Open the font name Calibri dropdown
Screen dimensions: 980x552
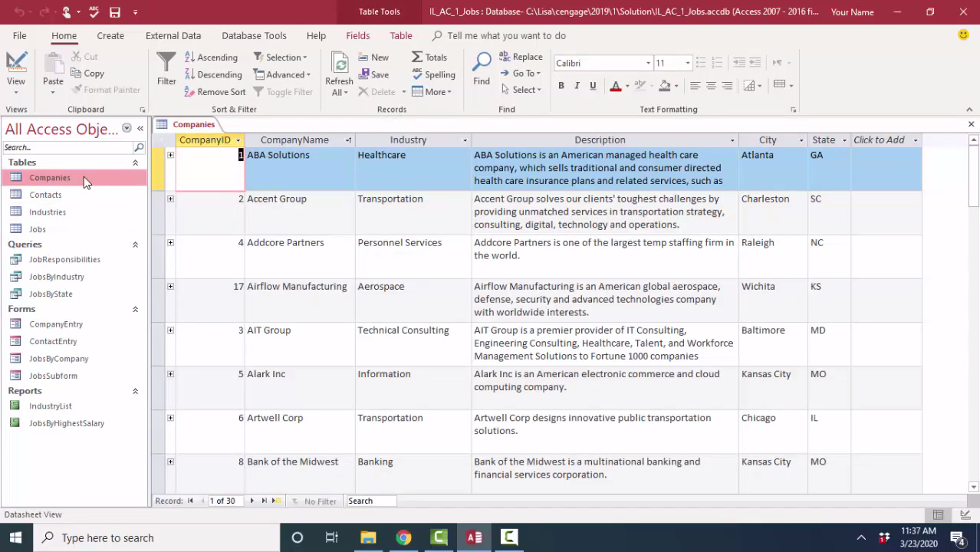coord(648,63)
